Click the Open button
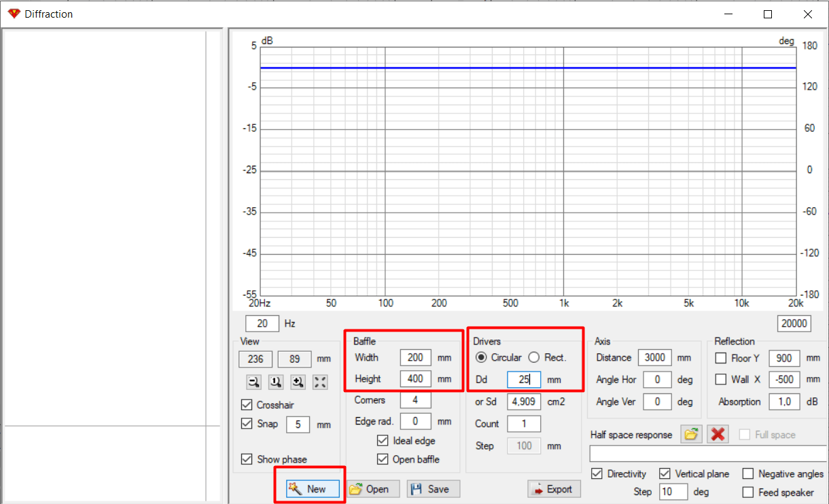The image size is (829, 504). [372, 489]
